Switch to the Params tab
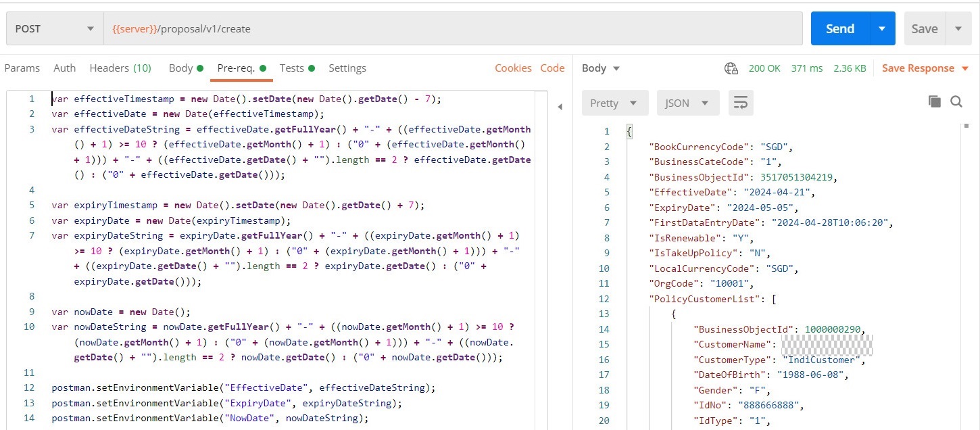This screenshot has width=980, height=430. (22, 68)
